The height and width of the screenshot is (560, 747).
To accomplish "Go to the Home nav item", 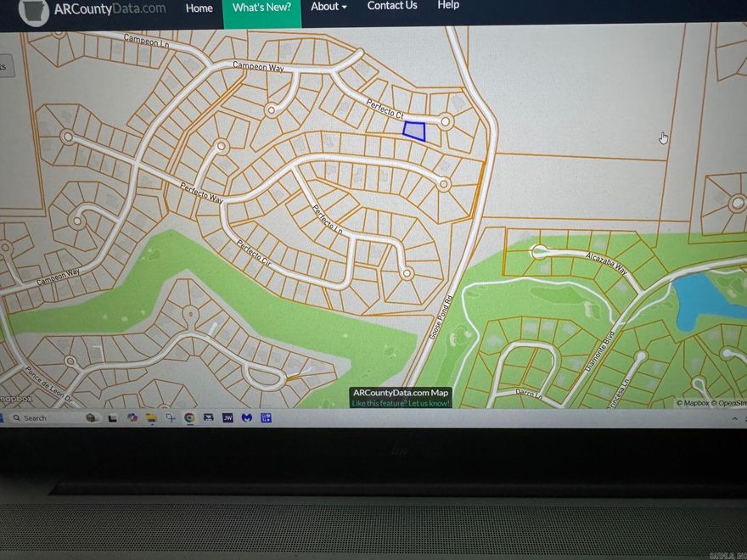I will coord(199,8).
